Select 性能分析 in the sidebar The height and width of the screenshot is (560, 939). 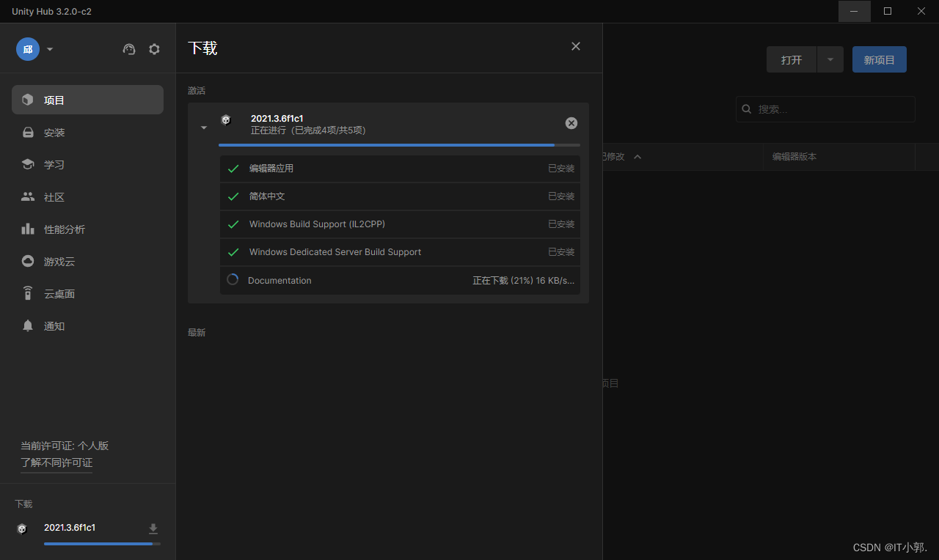pos(87,229)
